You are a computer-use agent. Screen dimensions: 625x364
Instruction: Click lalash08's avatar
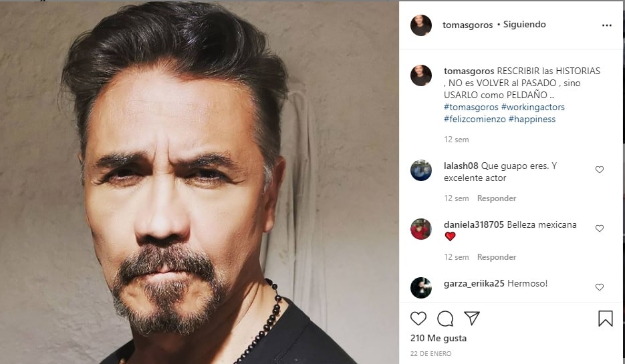click(421, 170)
